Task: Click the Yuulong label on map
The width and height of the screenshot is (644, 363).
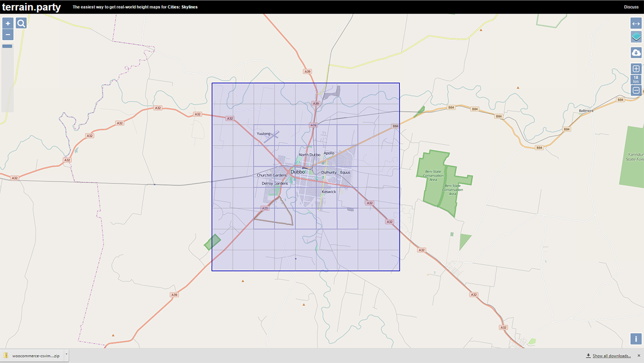Action: 263,134
